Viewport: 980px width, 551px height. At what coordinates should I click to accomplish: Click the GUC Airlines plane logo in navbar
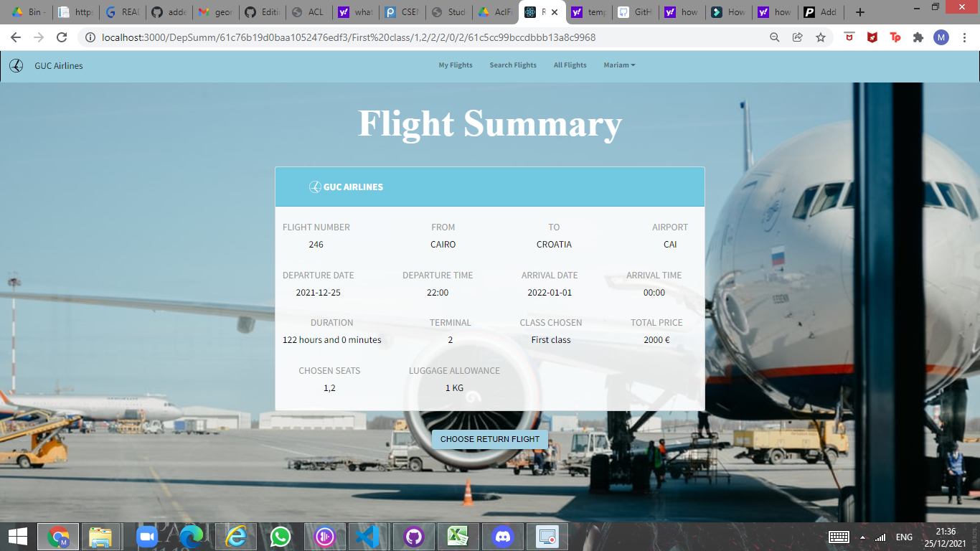(16, 66)
